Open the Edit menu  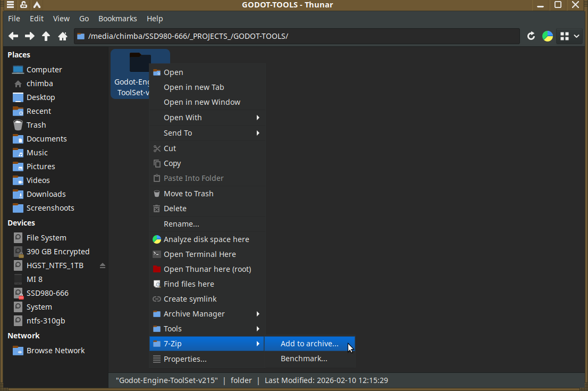tap(37, 19)
